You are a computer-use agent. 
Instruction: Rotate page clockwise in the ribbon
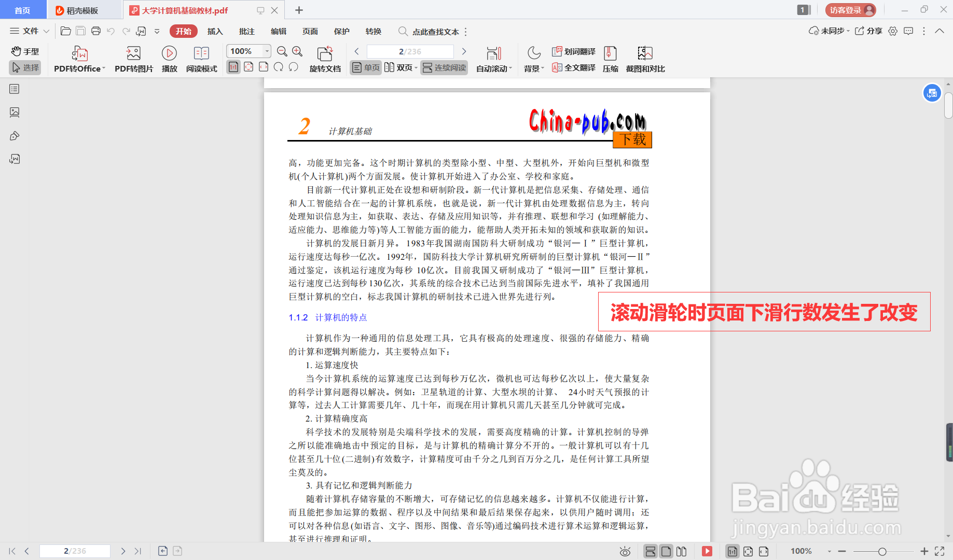279,67
